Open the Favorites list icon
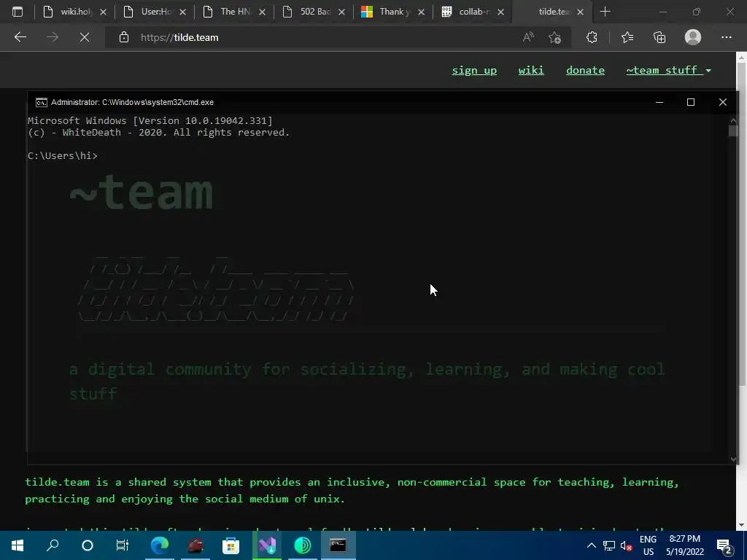Image resolution: width=747 pixels, height=560 pixels. tap(627, 37)
